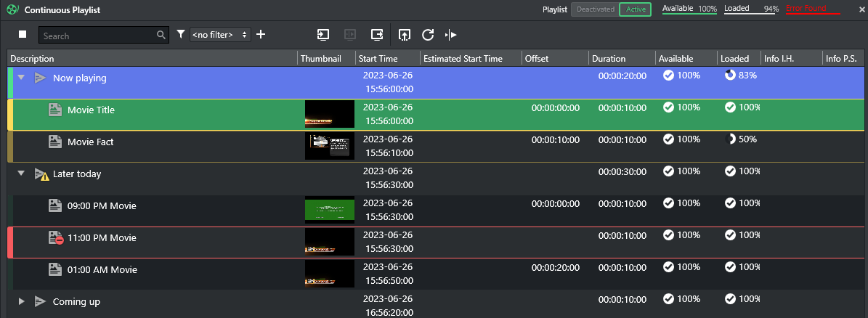The height and width of the screenshot is (318, 868).
Task: Click the funnel filter icon
Action: click(181, 35)
